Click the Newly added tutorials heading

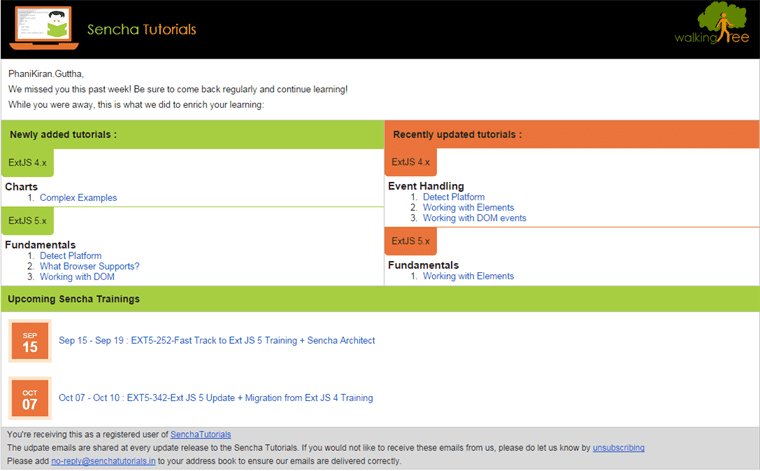[x=63, y=135]
